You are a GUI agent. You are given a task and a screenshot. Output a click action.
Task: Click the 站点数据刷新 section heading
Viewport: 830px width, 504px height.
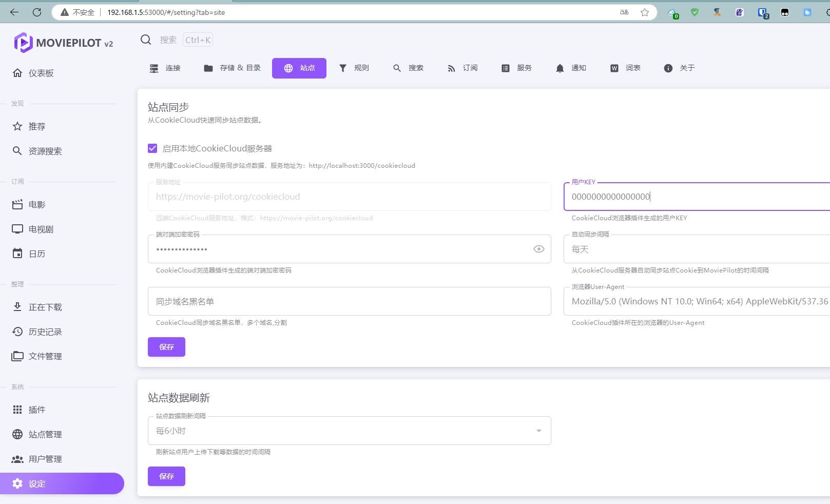pos(179,398)
